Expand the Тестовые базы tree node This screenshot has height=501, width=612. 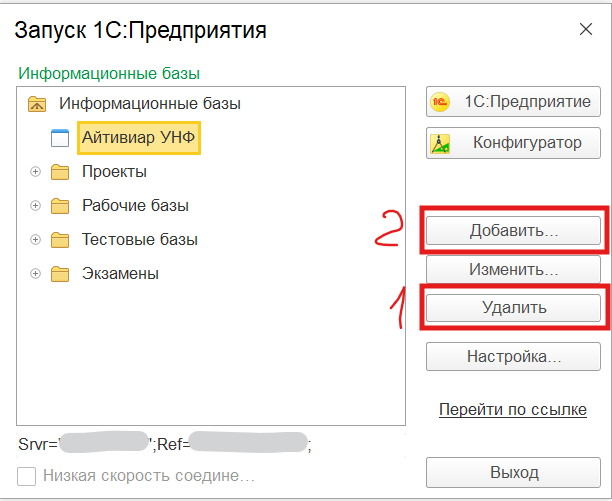[x=37, y=240]
